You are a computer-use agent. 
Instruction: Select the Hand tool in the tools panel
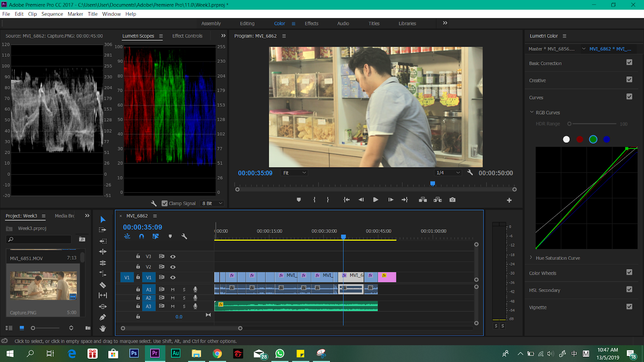(103, 329)
